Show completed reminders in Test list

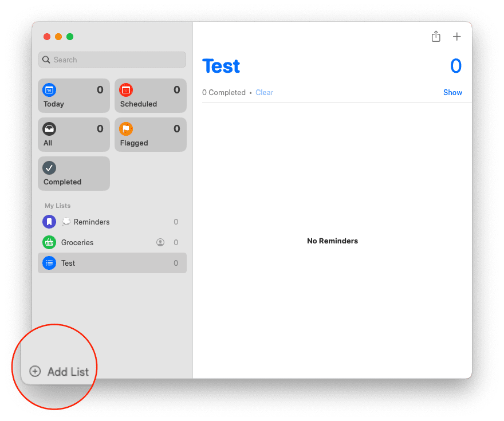[452, 93]
